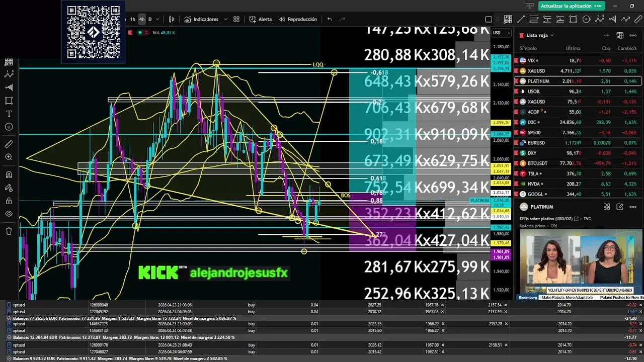The height and width of the screenshot is (362, 644).
Task: Click the ruler icon at top-right toolbar end
Action: pos(638,19)
